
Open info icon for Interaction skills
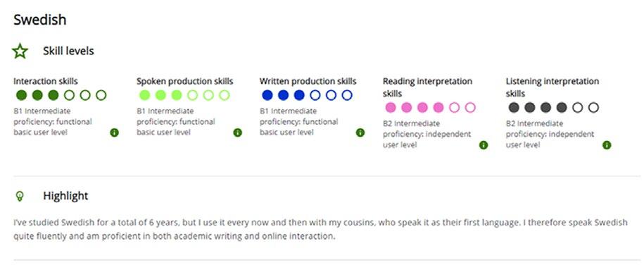pyautogui.click(x=114, y=132)
